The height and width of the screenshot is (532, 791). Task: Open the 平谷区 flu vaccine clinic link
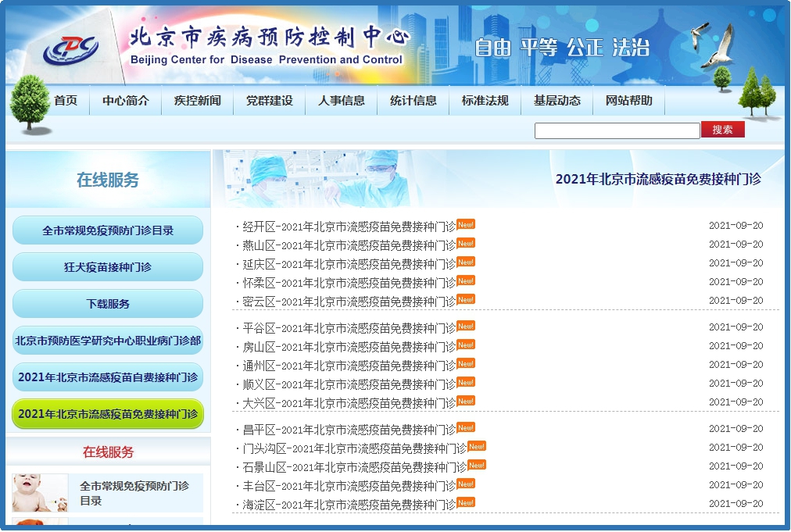349,328
